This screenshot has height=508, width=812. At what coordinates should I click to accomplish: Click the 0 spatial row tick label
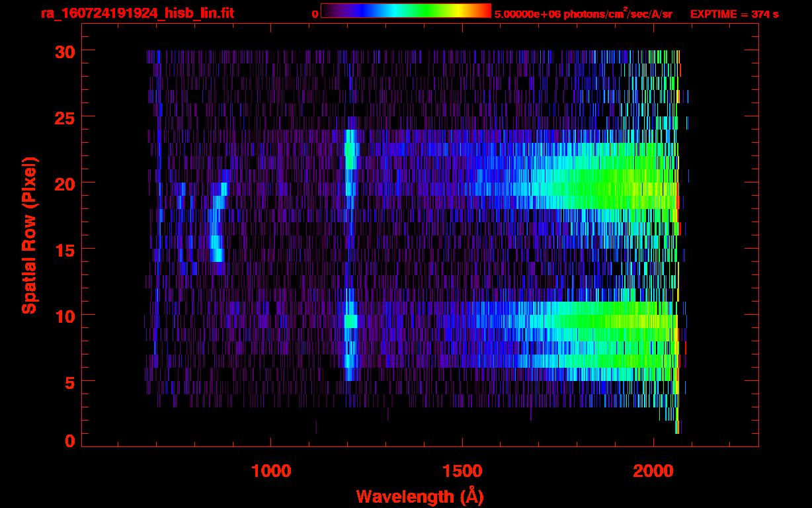[x=69, y=441]
